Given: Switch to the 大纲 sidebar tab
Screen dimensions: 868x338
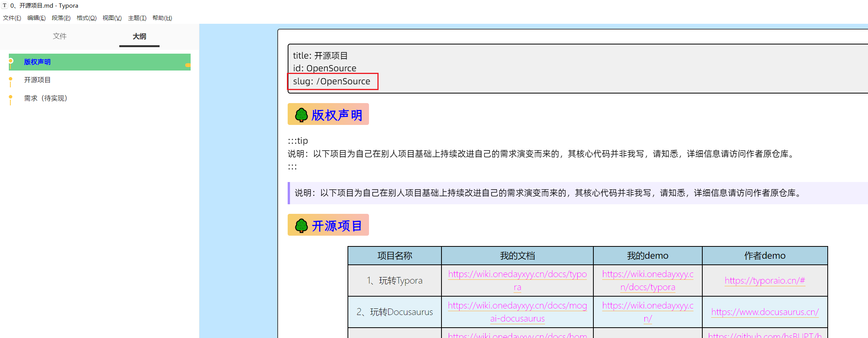Looking at the screenshot, I should pyautogui.click(x=139, y=36).
